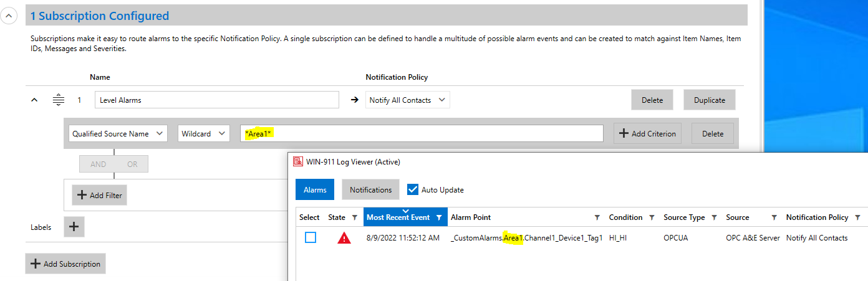Screen dimensions: 868x281
Task: Open the Notify All Contacts policy dropdown
Action: (x=407, y=100)
